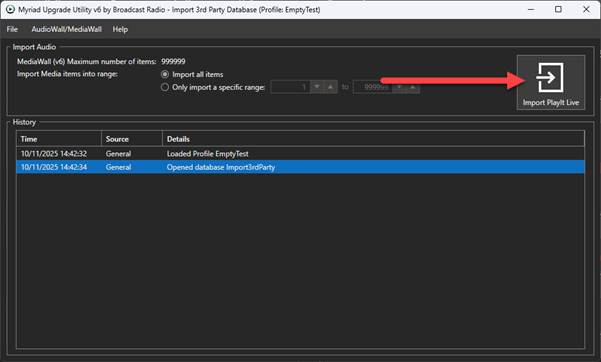This screenshot has width=601, height=362.
Task: Click the range start number field
Action: [x=290, y=87]
